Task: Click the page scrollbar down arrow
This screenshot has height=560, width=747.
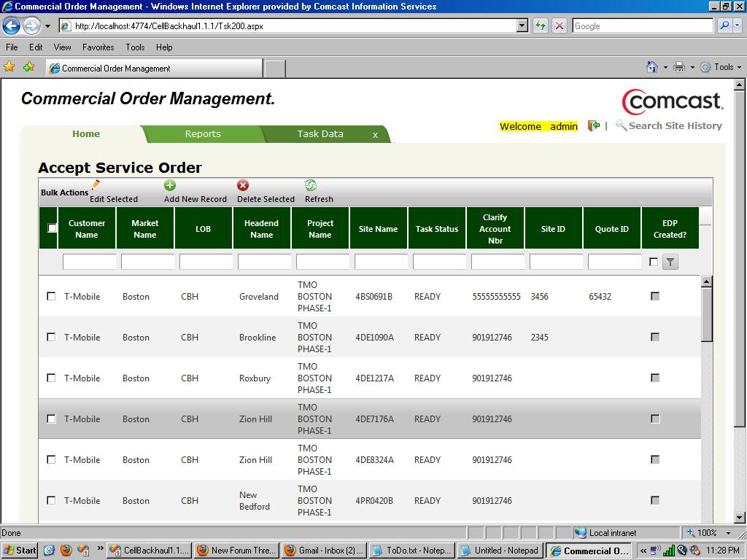Action: tap(740, 518)
